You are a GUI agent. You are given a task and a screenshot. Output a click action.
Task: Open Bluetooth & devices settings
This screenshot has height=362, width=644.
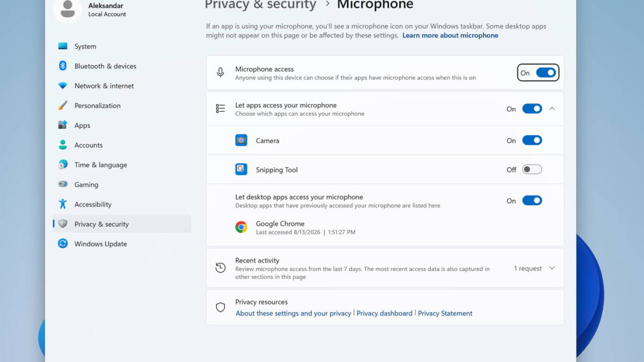pyautogui.click(x=122, y=66)
